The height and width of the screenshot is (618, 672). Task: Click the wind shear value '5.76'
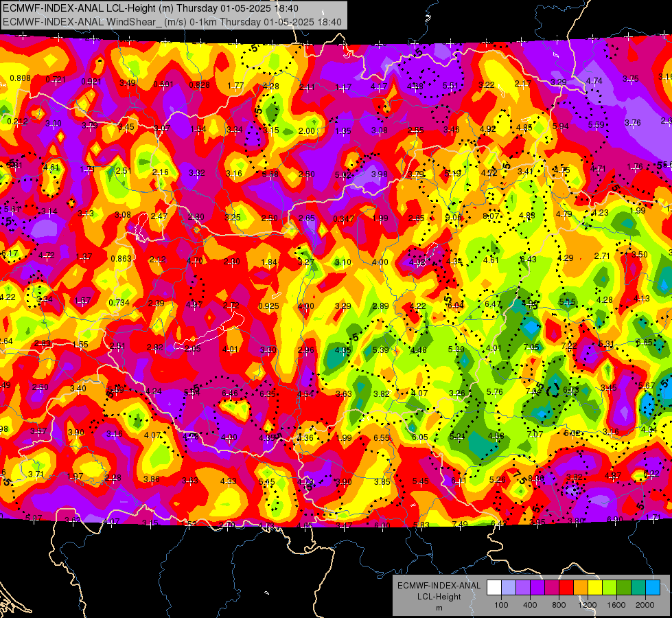click(x=495, y=391)
